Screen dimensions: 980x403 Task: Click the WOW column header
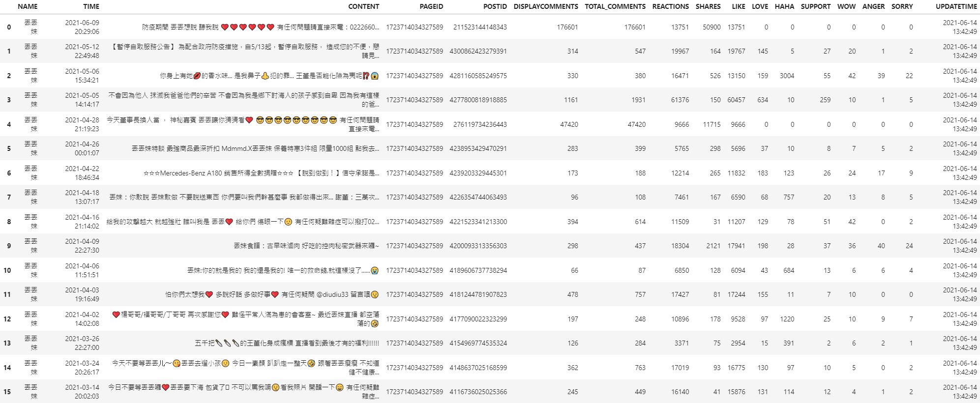[x=846, y=6]
